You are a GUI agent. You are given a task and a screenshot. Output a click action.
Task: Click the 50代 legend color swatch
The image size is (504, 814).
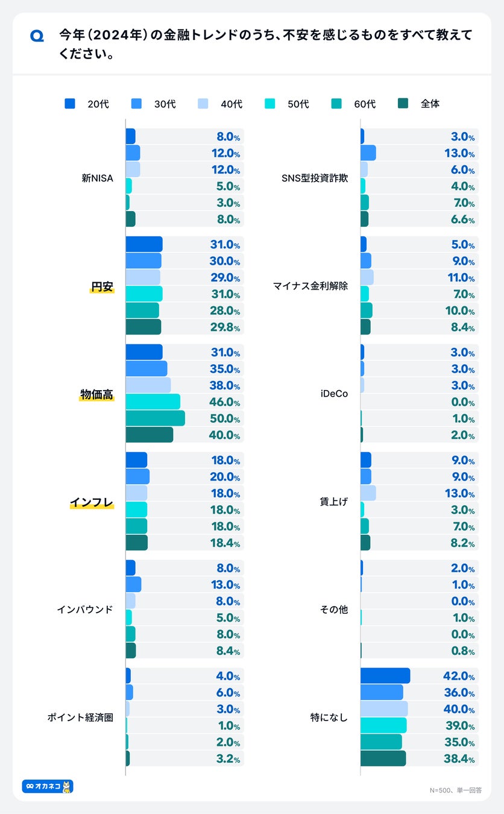(x=269, y=104)
